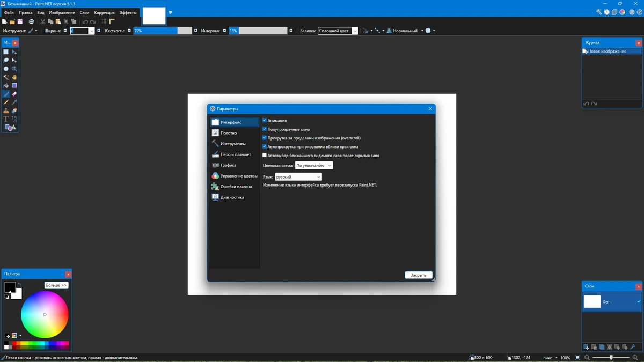Click the Жесткость hardness slider bar

(163, 31)
